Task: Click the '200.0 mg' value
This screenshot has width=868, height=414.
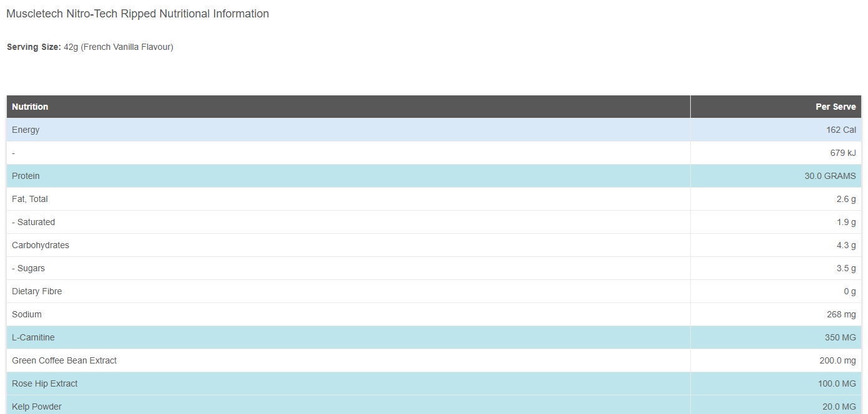Action: coord(837,360)
